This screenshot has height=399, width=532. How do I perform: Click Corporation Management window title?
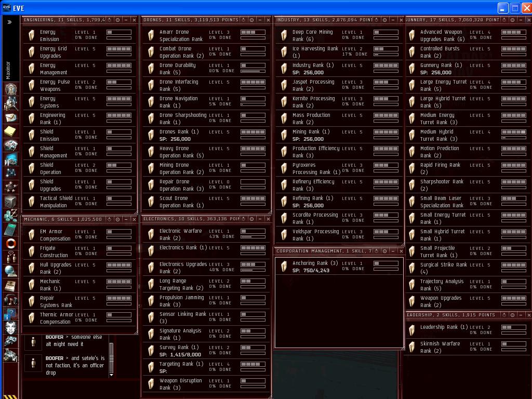(324, 251)
